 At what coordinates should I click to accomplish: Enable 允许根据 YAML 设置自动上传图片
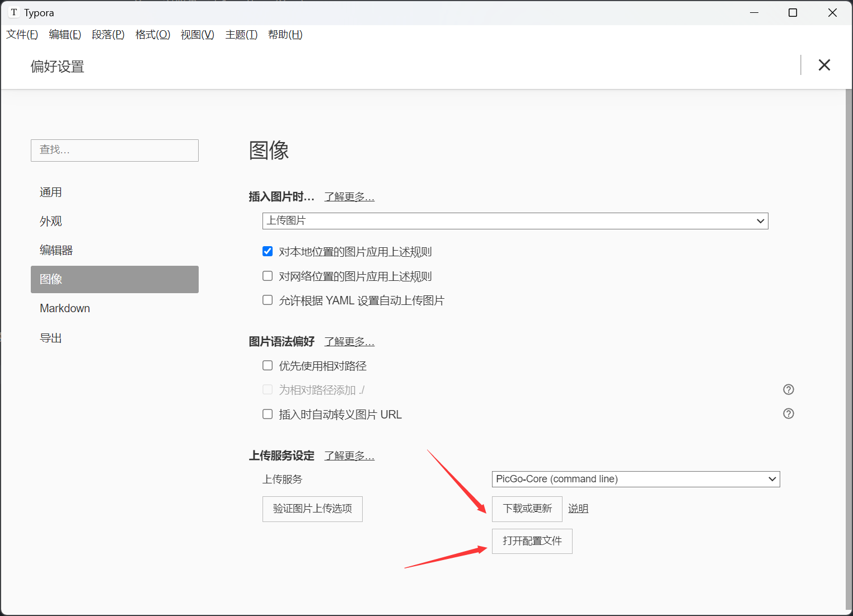coord(268,300)
